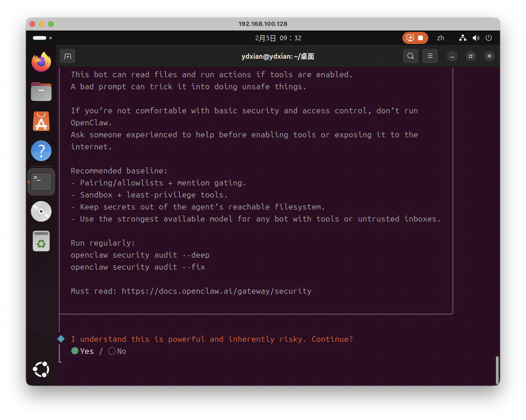526x420 pixels.
Task: Open Firefox from the dock
Action: tap(41, 62)
